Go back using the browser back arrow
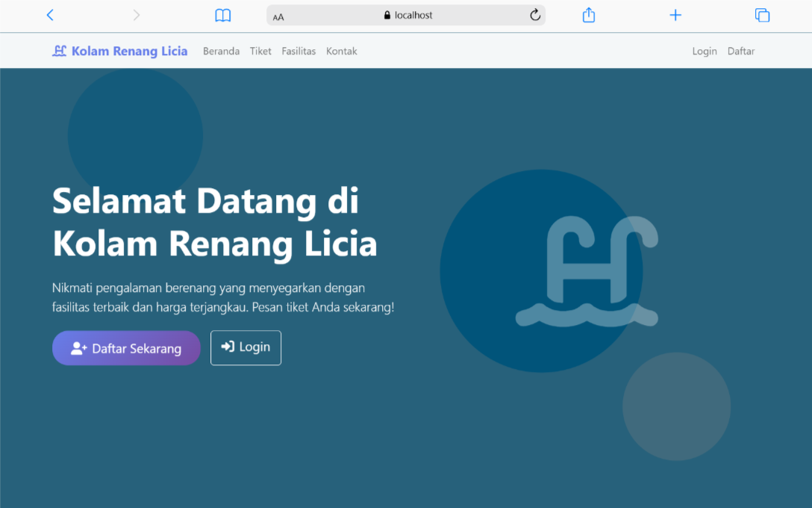This screenshot has height=508, width=812. click(x=50, y=15)
